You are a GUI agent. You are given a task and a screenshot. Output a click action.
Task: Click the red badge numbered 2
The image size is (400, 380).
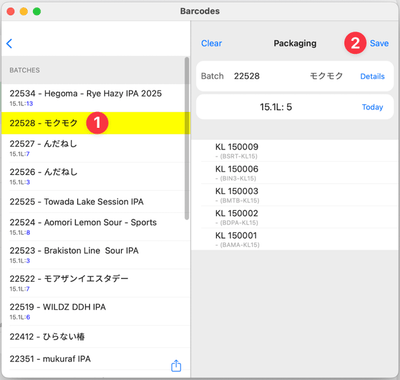point(355,43)
